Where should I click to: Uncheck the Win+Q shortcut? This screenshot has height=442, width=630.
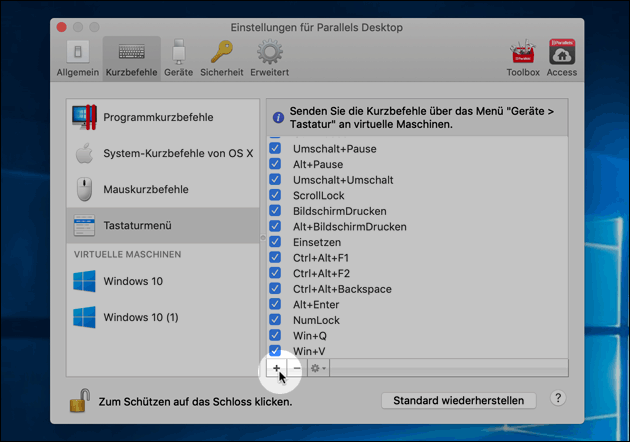click(275, 335)
